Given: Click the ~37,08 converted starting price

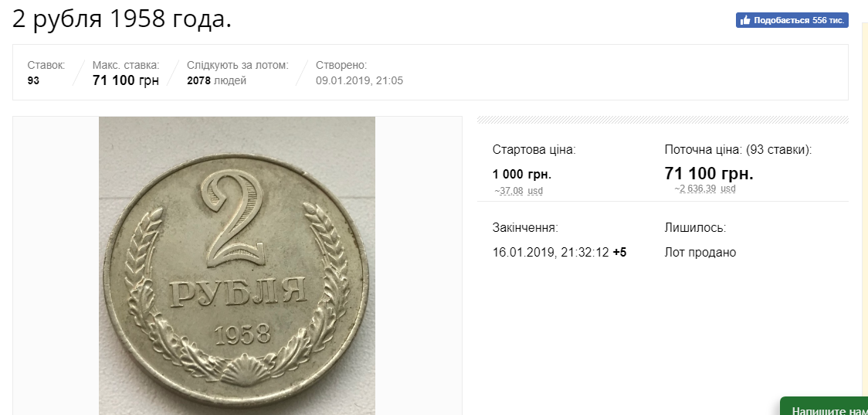Looking at the screenshot, I should coord(508,191).
